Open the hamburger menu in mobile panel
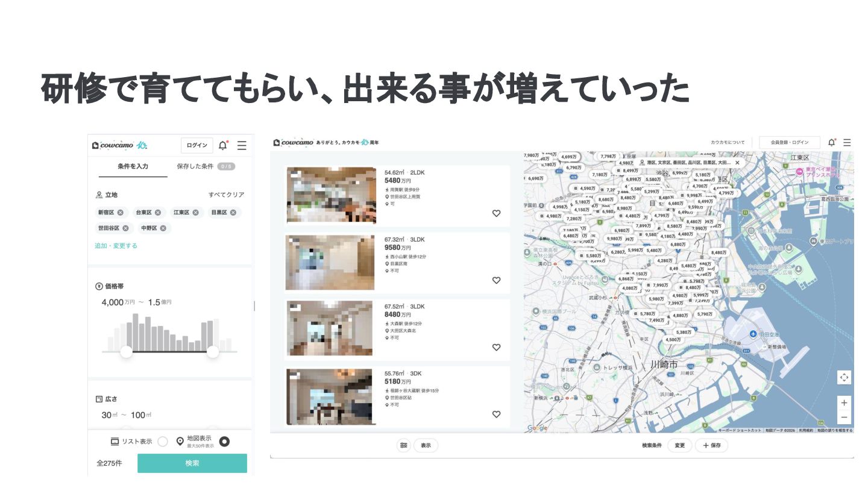Image resolution: width=868 pixels, height=488 pixels. pos(242,145)
